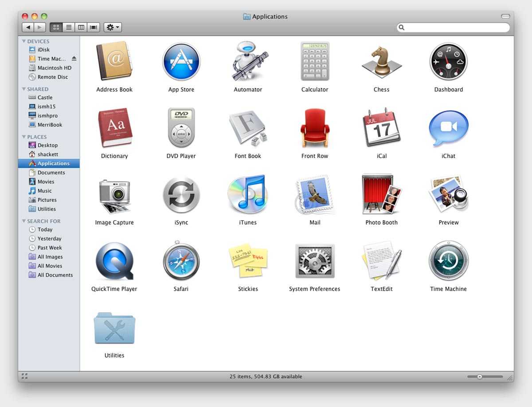The image size is (532, 407).
Task: Select the iTunes application icon
Action: tap(248, 195)
